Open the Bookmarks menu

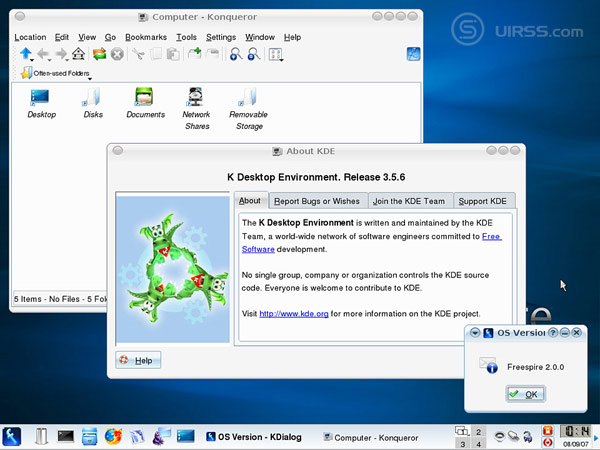click(146, 37)
